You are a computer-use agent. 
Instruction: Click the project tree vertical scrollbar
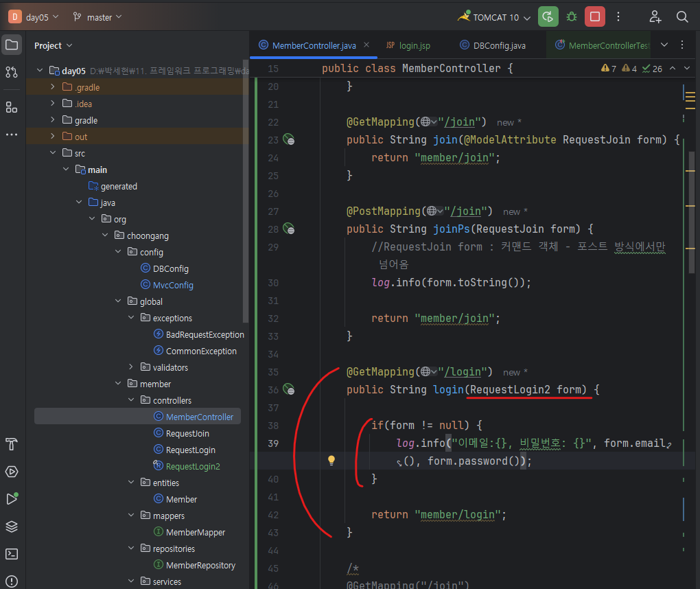click(x=246, y=192)
